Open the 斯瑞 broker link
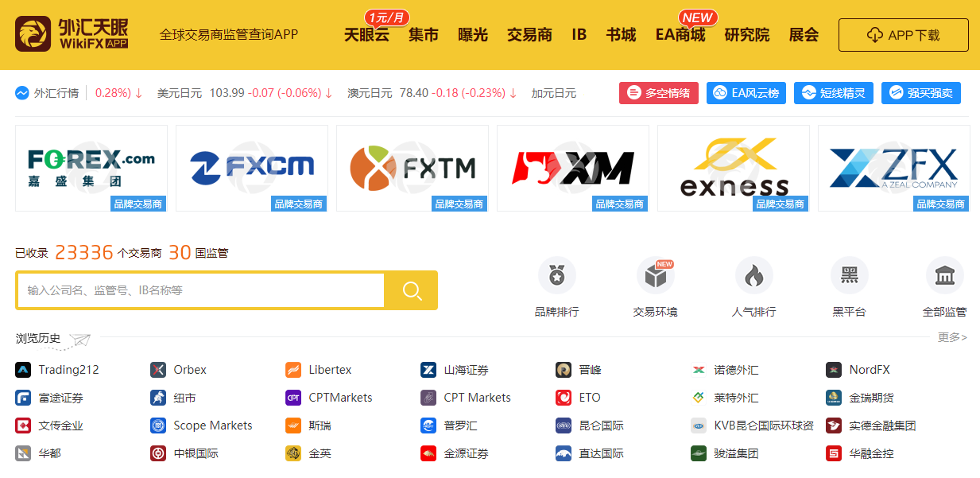The image size is (980, 478). pyautogui.click(x=320, y=426)
